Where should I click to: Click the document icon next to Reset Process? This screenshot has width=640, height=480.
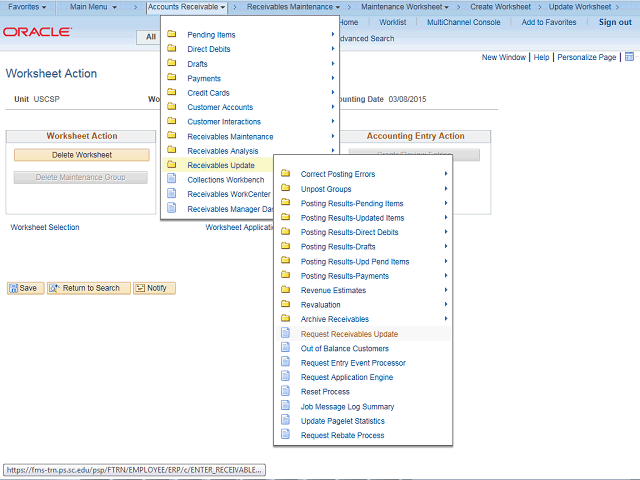[285, 392]
